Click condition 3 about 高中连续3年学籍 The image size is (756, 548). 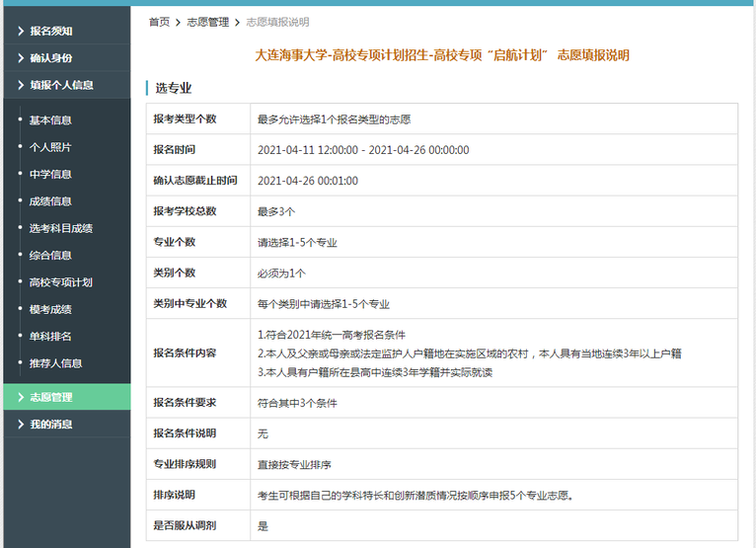point(375,372)
